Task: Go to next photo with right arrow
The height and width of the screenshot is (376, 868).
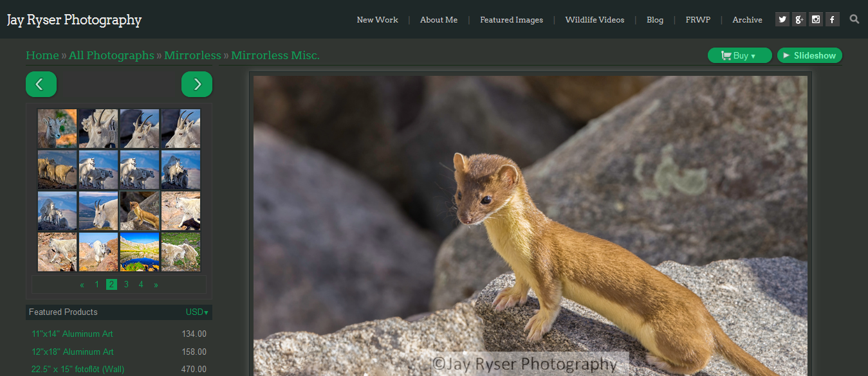Action: coord(197,84)
